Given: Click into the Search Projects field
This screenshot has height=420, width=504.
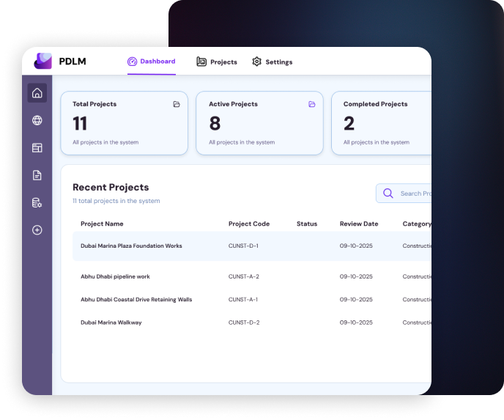Looking at the screenshot, I should tap(415, 194).
